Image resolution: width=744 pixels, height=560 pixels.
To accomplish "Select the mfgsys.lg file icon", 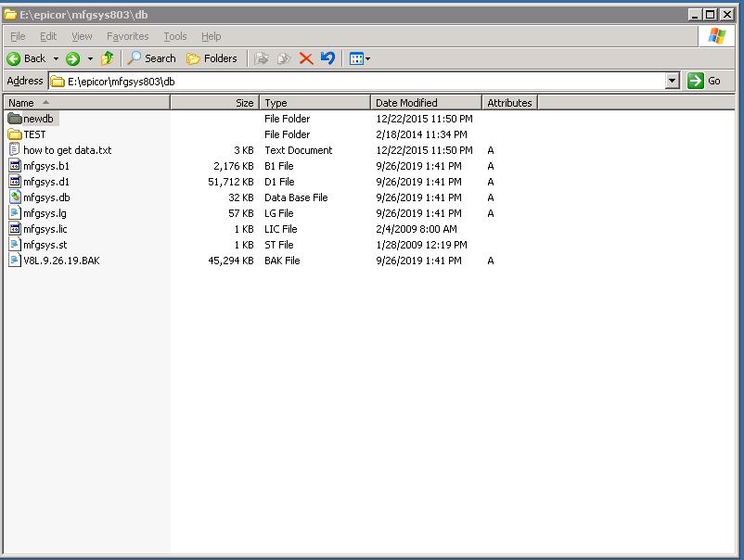I will pyautogui.click(x=15, y=213).
